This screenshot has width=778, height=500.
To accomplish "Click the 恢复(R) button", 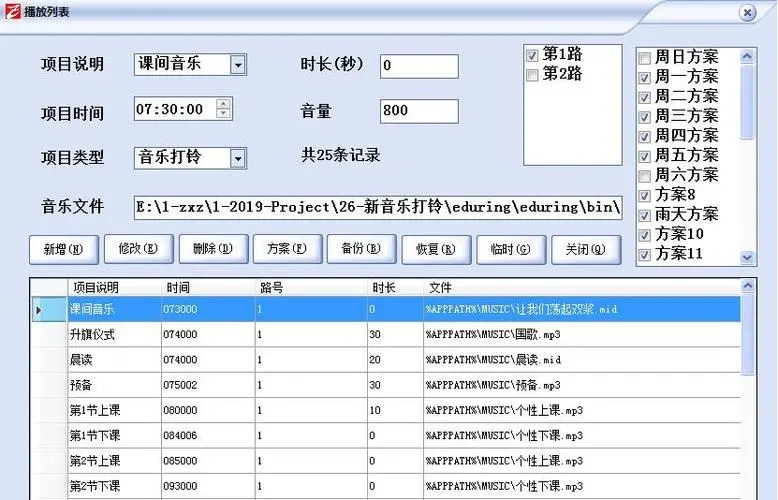I will [436, 249].
